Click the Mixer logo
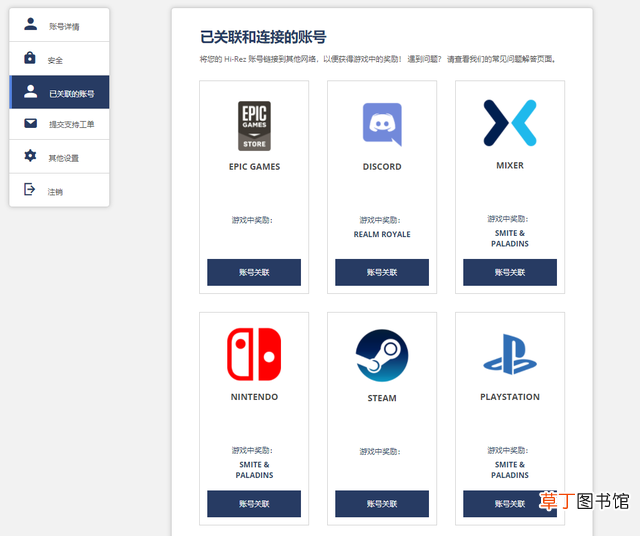Screen dimensions: 640x536 click(510, 123)
